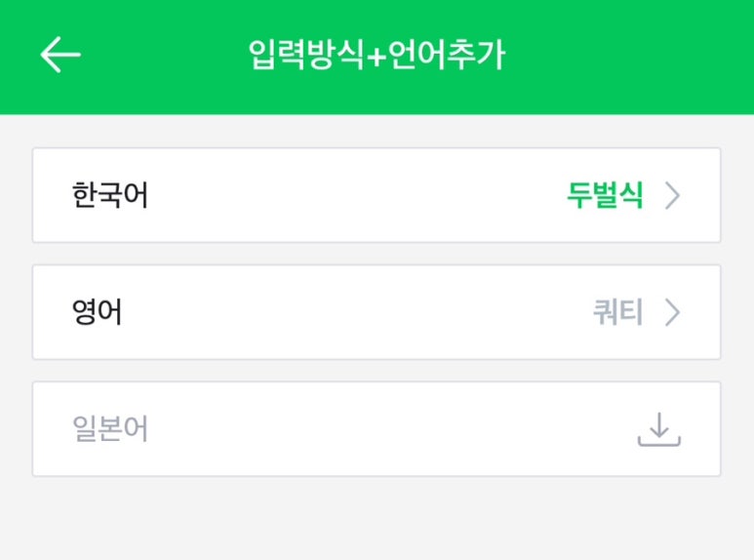
Task: Download the Japanese language pack
Action: click(x=658, y=429)
